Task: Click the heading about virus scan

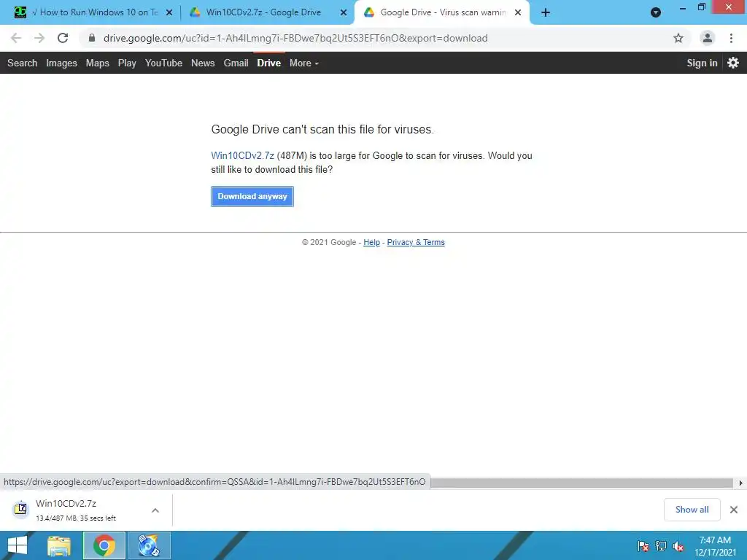Action: pos(322,130)
